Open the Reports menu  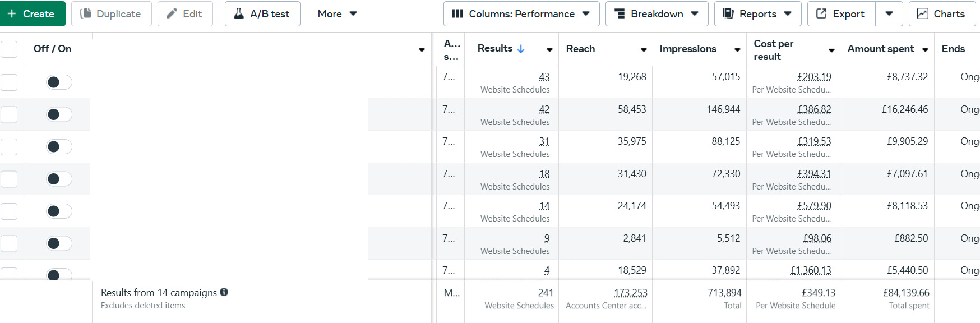[x=757, y=14]
